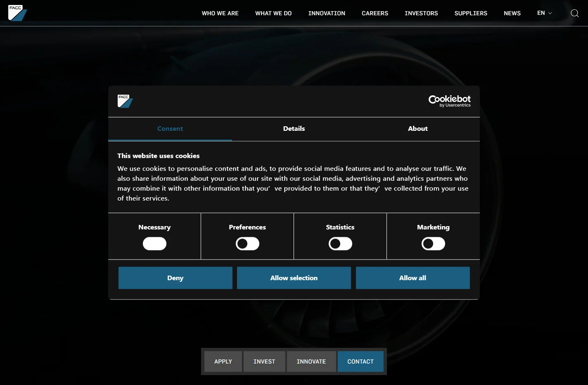
Task: Click the Marketing category label
Action: click(x=433, y=227)
